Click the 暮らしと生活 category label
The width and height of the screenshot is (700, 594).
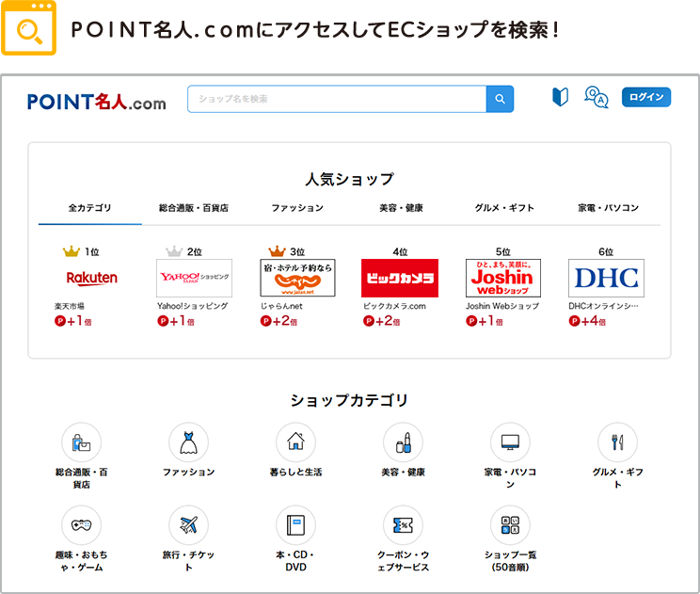tap(295, 472)
